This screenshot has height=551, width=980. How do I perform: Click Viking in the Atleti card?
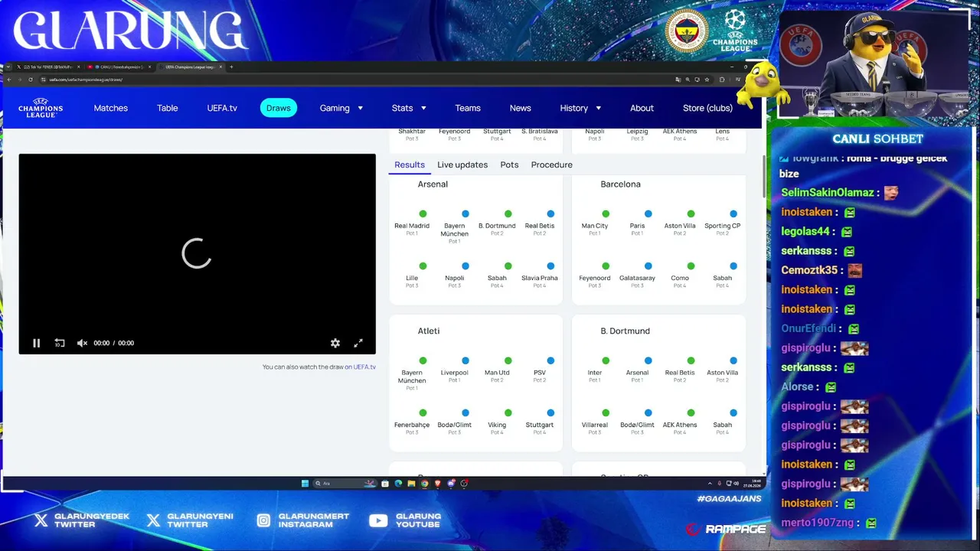pyautogui.click(x=497, y=425)
